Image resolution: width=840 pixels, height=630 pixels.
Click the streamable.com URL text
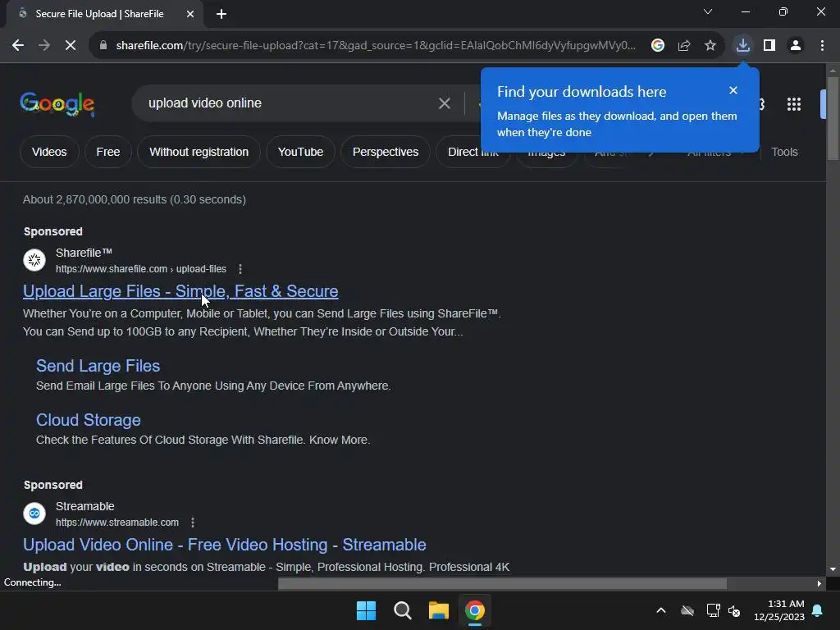(117, 523)
